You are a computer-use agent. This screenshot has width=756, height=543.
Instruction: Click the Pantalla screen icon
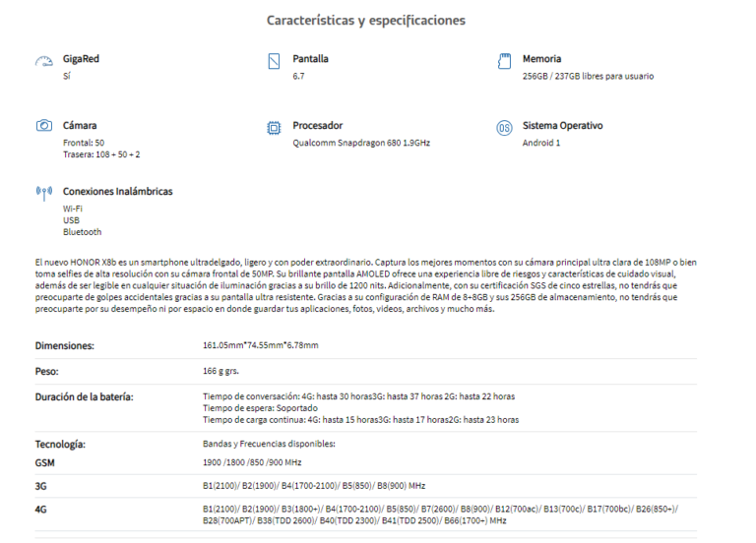[274, 61]
